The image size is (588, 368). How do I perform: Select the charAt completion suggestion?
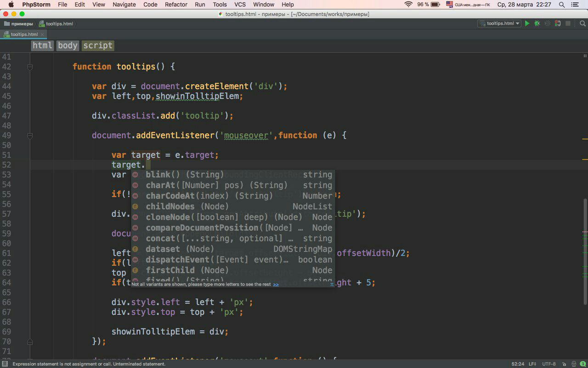[232, 185]
